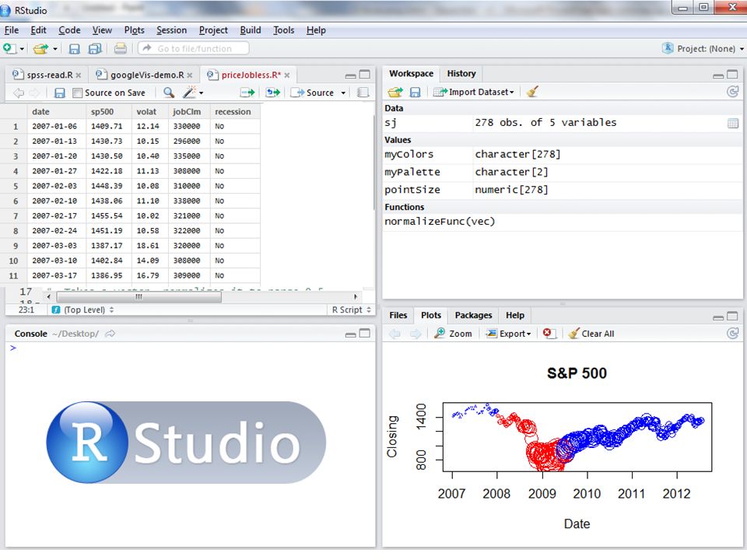This screenshot has width=747, height=560.
Task: Open the Tools menu
Action: point(283,30)
